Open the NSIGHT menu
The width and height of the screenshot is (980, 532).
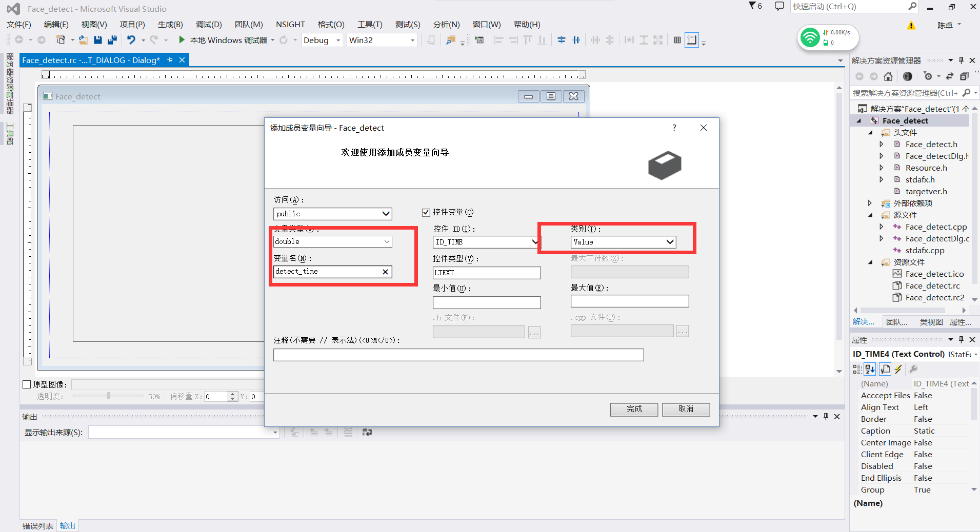[x=290, y=25]
